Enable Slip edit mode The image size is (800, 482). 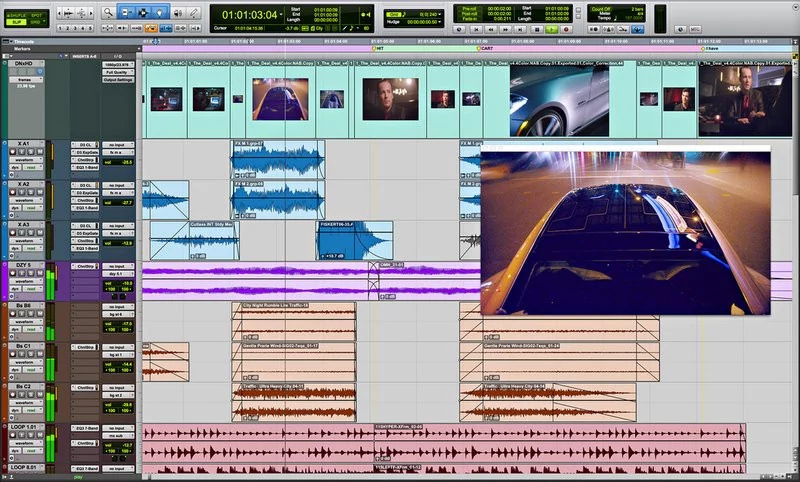point(16,22)
